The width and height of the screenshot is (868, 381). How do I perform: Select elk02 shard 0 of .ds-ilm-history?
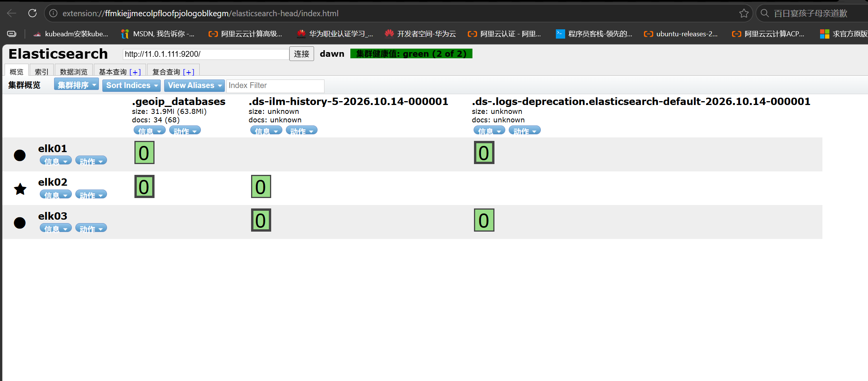(261, 186)
